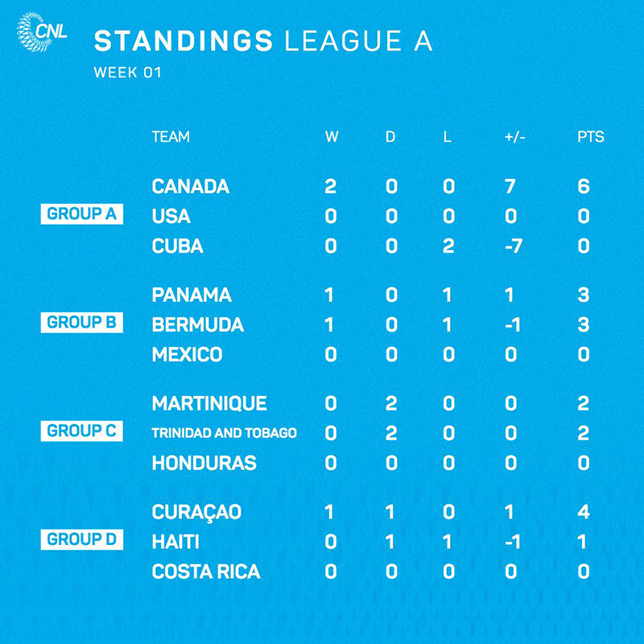Image resolution: width=644 pixels, height=644 pixels.
Task: Click the L column header
Action: (x=448, y=137)
